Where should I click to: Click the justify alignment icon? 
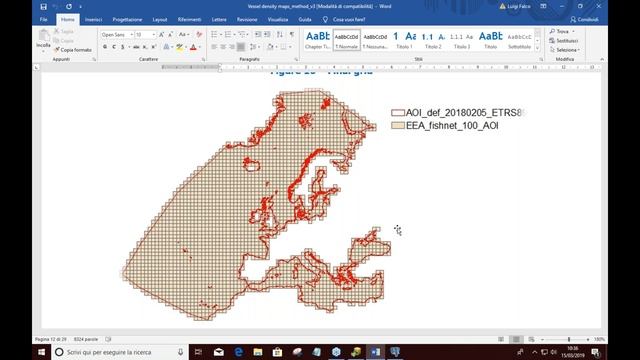point(241,47)
